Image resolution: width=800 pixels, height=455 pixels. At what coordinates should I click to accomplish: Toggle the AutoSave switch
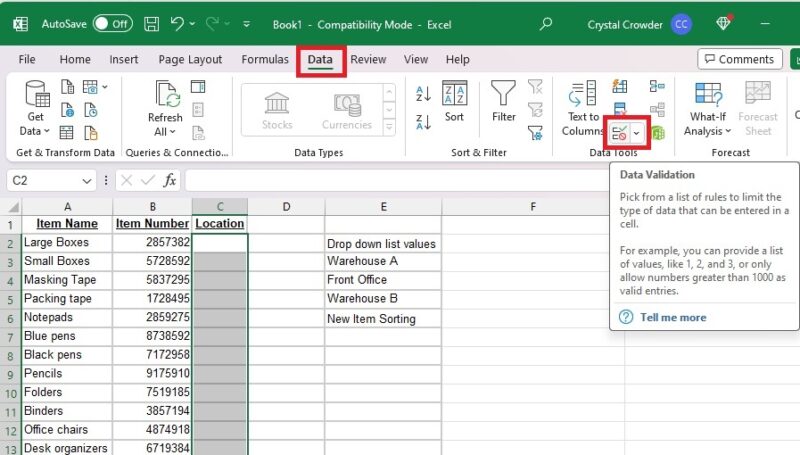113,24
